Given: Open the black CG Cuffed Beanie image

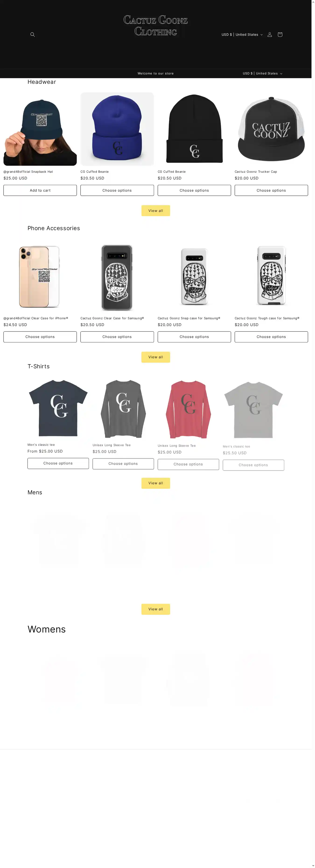Looking at the screenshot, I should pos(194,129).
